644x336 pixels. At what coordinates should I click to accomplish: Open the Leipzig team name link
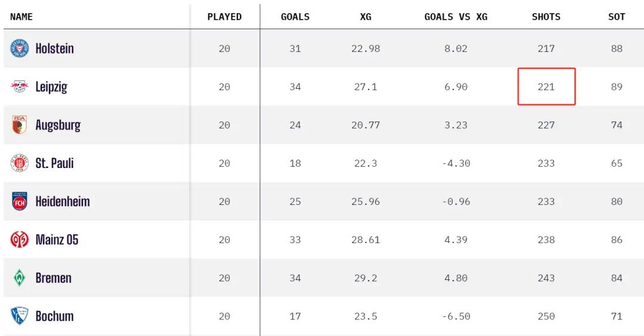(x=51, y=87)
